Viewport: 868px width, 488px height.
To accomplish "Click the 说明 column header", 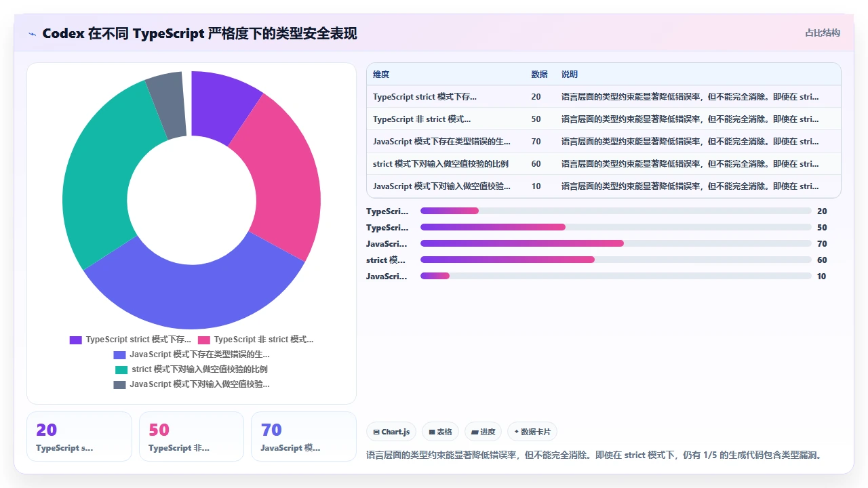I will (570, 75).
